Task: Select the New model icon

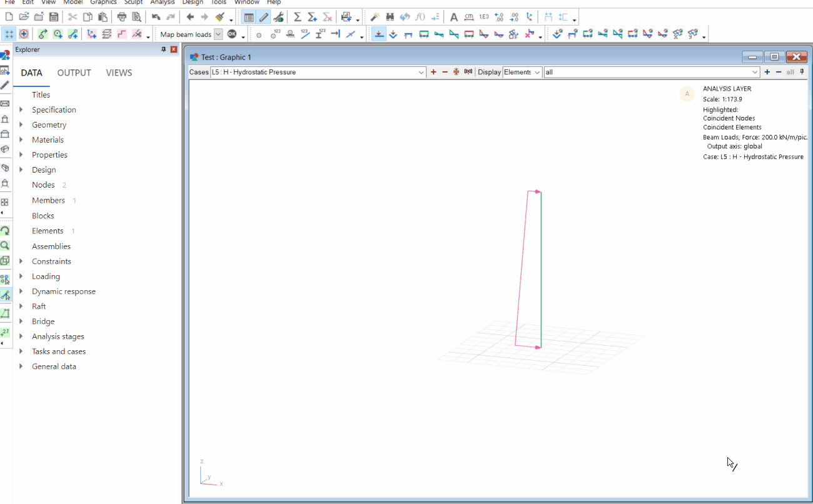Action: pos(8,17)
